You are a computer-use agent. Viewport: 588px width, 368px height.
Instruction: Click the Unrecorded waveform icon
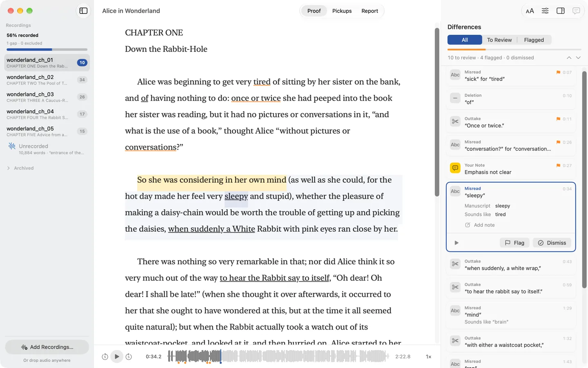point(12,146)
